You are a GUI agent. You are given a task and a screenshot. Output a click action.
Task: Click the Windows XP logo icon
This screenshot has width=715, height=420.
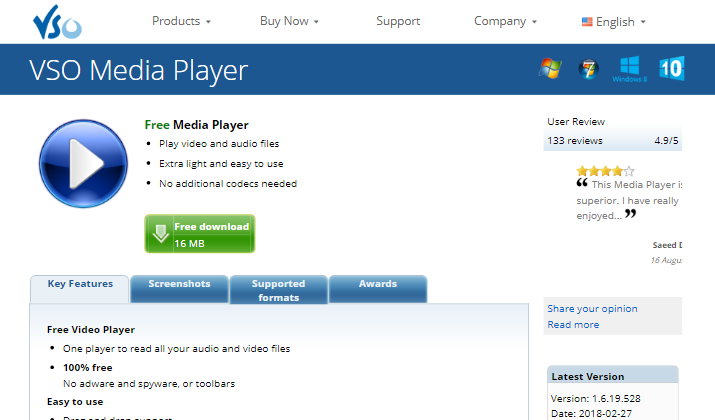point(550,68)
